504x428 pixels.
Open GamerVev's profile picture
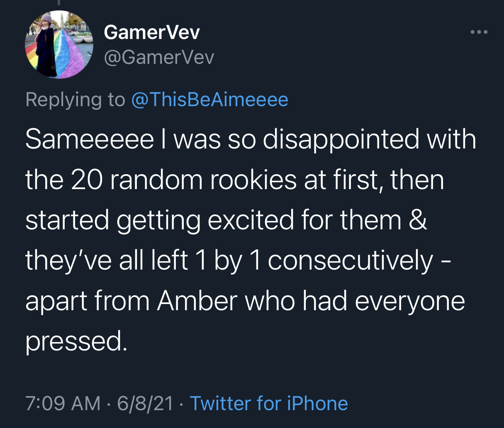coord(59,45)
